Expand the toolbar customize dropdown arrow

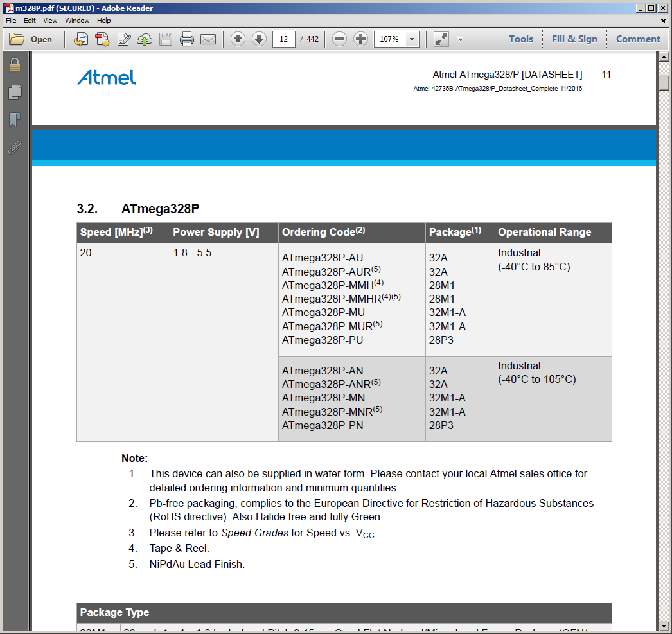click(460, 39)
